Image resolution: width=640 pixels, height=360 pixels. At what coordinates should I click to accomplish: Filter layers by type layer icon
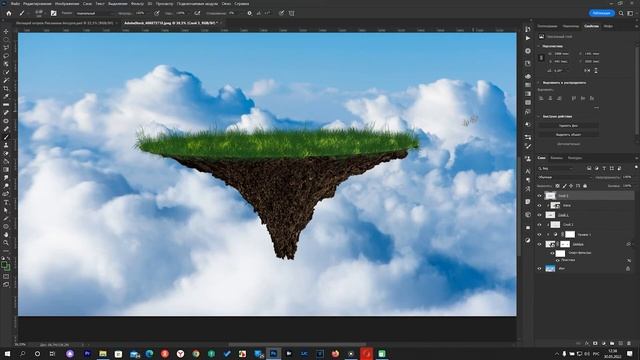(604, 168)
